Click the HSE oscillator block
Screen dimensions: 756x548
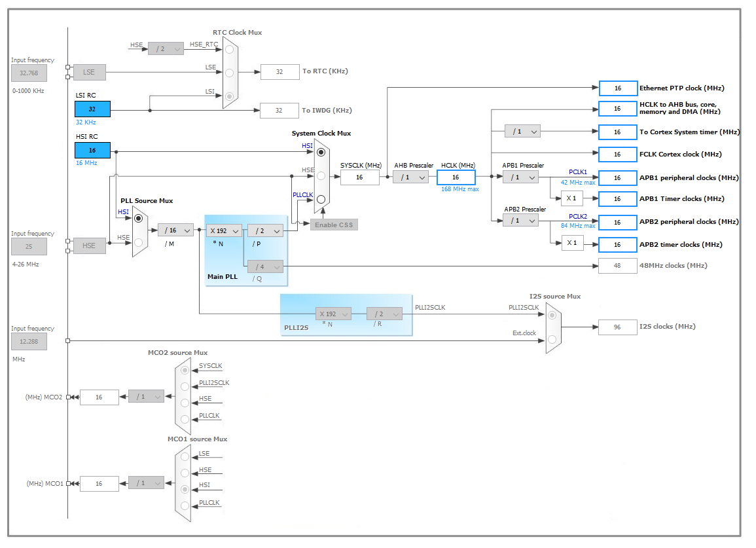(x=89, y=246)
